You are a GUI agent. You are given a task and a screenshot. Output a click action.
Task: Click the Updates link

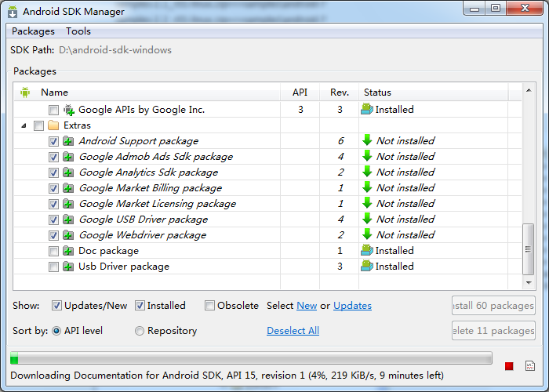[x=352, y=306]
